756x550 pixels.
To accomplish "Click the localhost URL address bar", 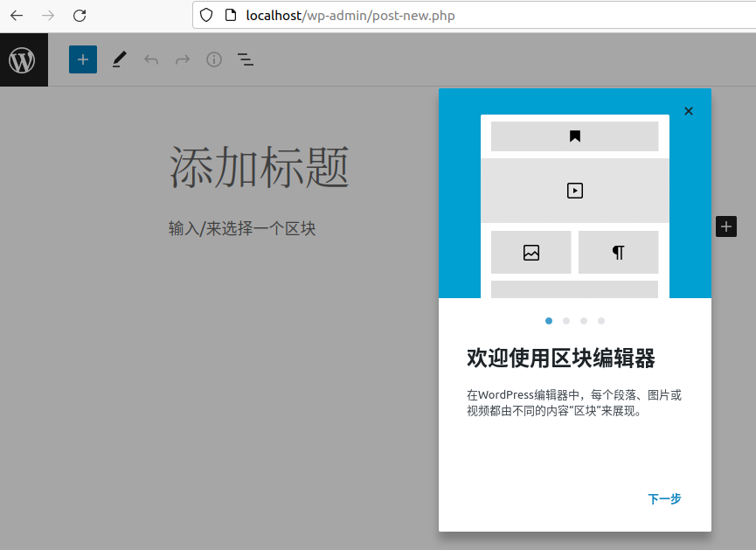I will 475,16.
